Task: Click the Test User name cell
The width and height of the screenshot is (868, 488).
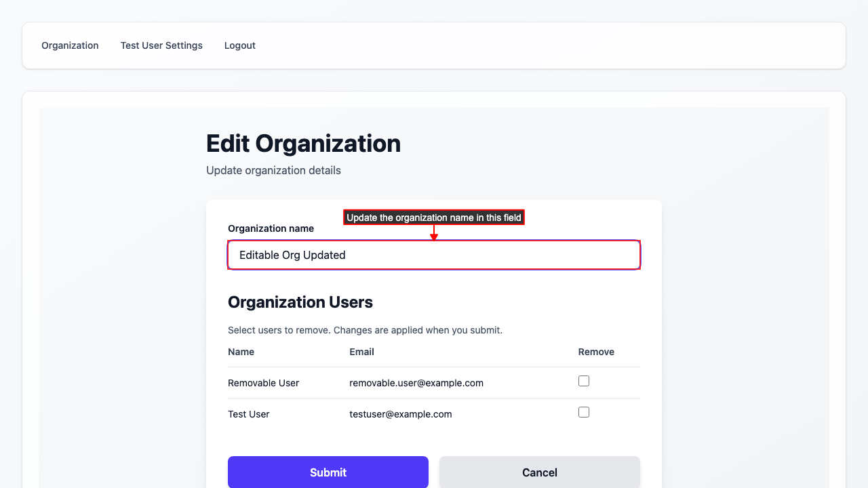Action: [x=248, y=414]
